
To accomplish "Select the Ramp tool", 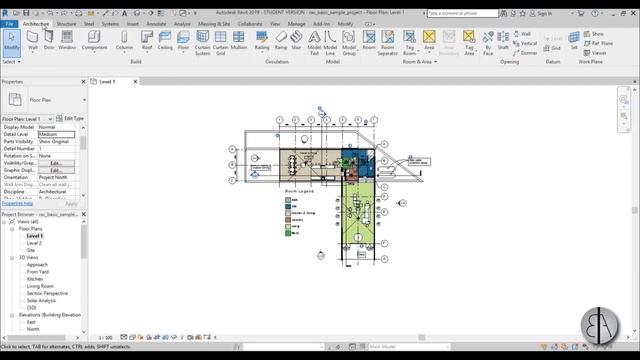I will (x=280, y=41).
